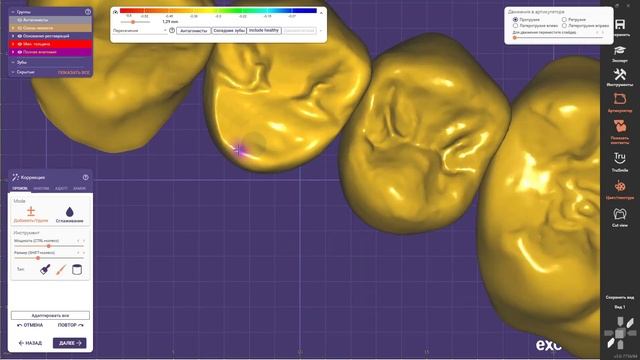Toggle the Articulator icon in sidebar
640x360 pixels.
(620, 99)
